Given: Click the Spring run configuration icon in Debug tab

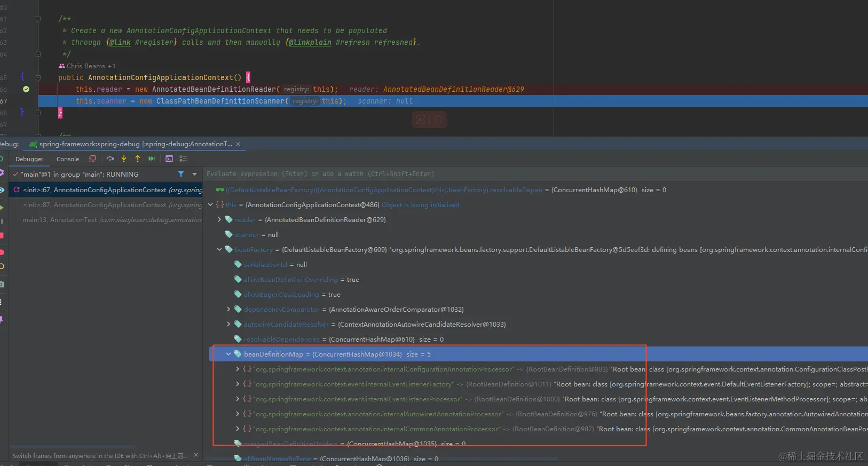Looking at the screenshot, I should [x=33, y=144].
